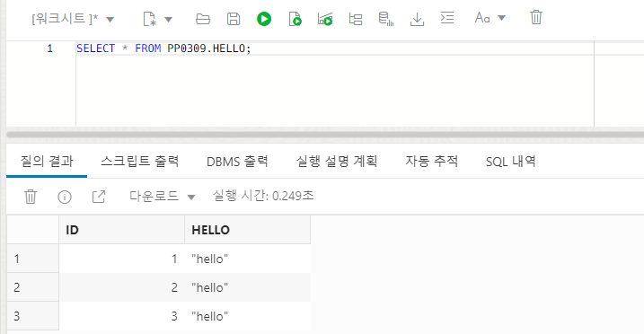Image resolution: width=644 pixels, height=334 pixels.
Task: Click the "hello" cell in row 2
Action: click(248, 287)
